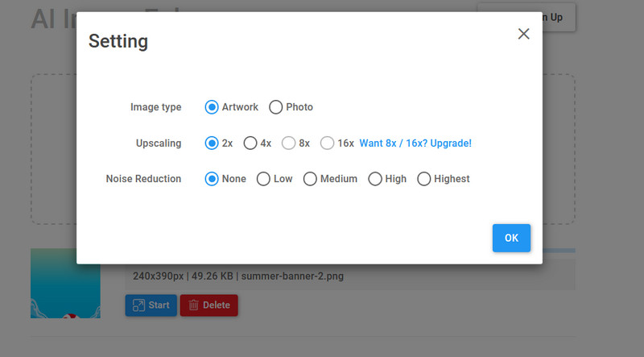Choose 4x upscaling option

pyautogui.click(x=250, y=143)
